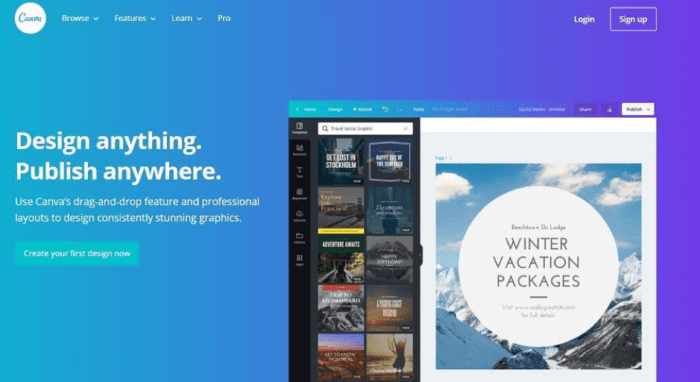Image resolution: width=700 pixels, height=382 pixels.
Task: Click the undo arrow in the editor toolbar
Action: pos(385,109)
